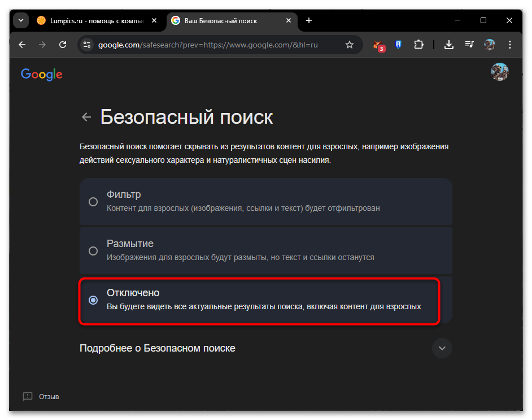Expand Подробнее о Безопасном поиске

442,348
